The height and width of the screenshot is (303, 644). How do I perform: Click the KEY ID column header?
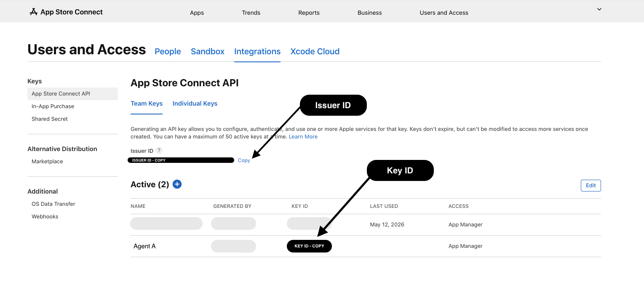point(300,206)
